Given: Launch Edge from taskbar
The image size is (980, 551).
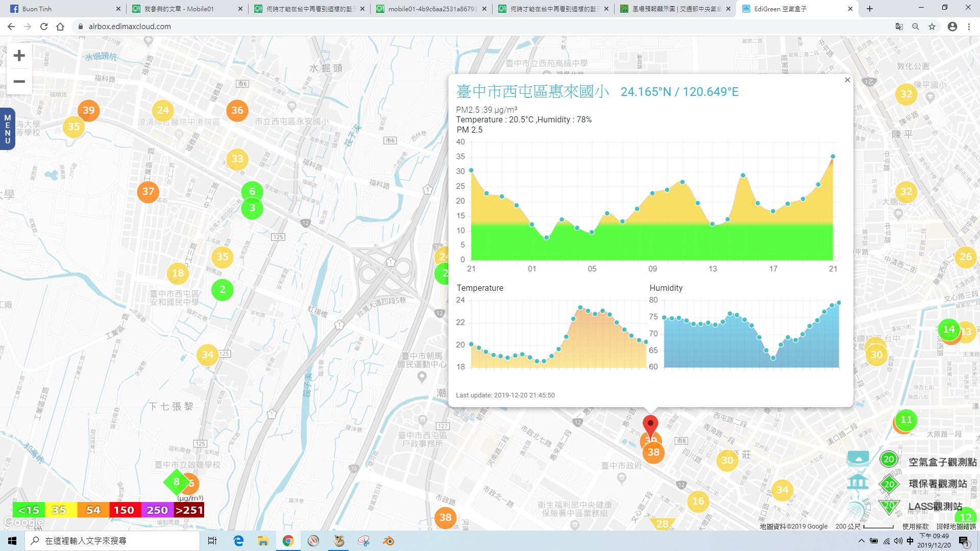Looking at the screenshot, I should 238,541.
